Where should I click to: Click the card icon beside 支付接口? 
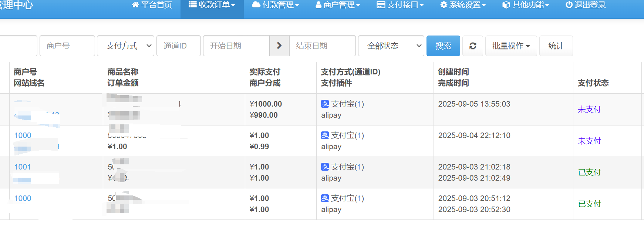[x=381, y=5]
